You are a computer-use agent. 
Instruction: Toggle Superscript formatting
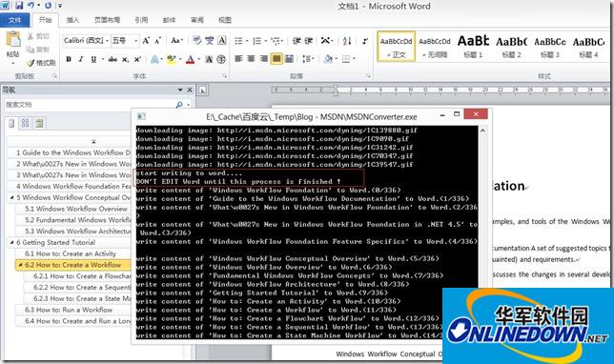137,59
